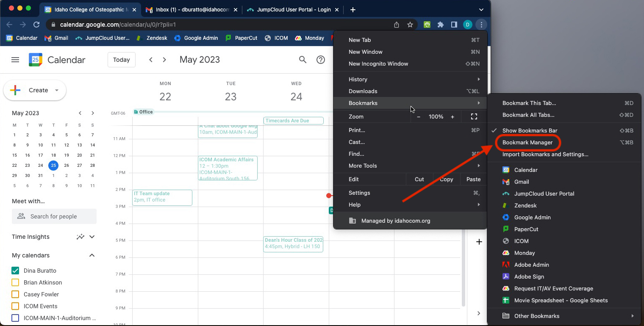The width and height of the screenshot is (644, 326).
Task: Check the Casey Fowler calendar
Action: (x=15, y=294)
